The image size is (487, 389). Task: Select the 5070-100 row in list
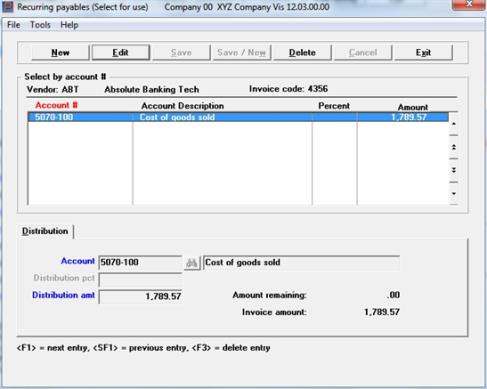click(238, 117)
